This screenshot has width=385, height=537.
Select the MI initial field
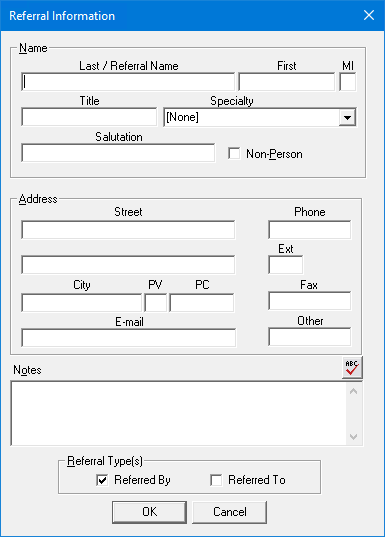click(x=348, y=82)
